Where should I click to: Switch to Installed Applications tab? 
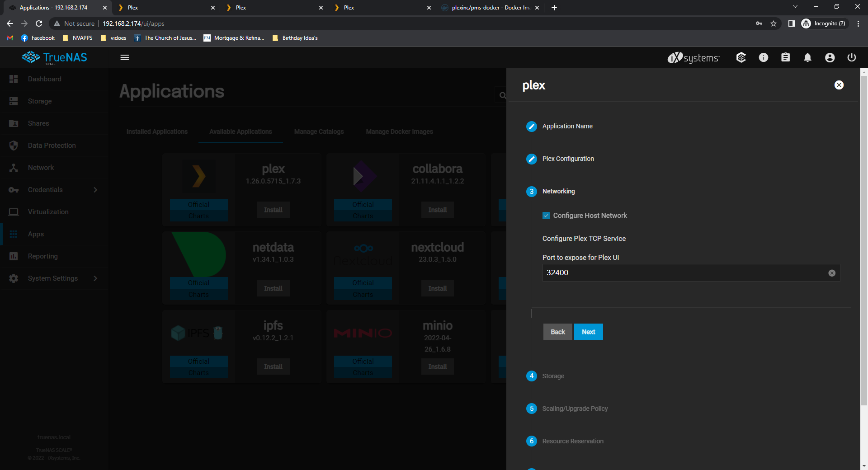click(157, 132)
